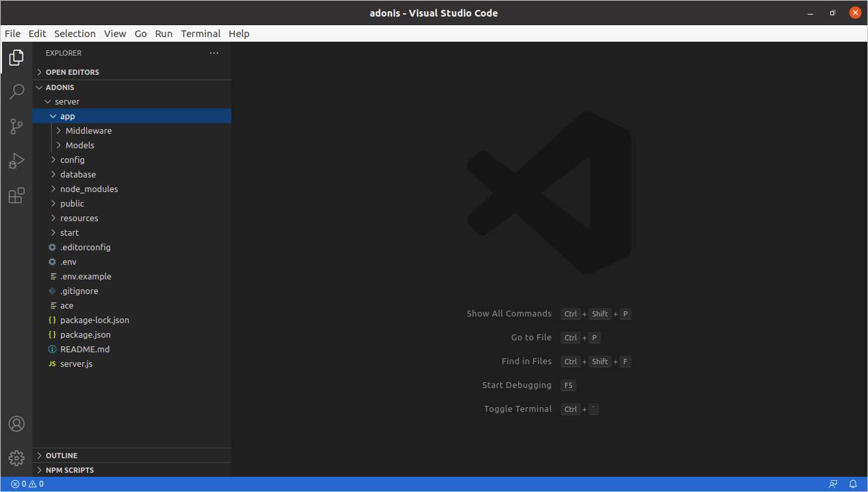Image resolution: width=868 pixels, height=492 pixels.
Task: Open the Accounts icon in activity bar
Action: 17,424
